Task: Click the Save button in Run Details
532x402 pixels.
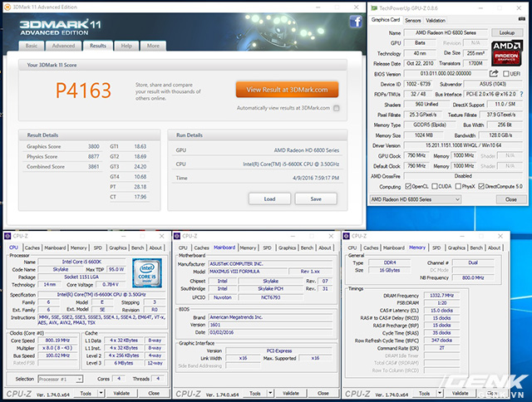Action: click(x=316, y=199)
